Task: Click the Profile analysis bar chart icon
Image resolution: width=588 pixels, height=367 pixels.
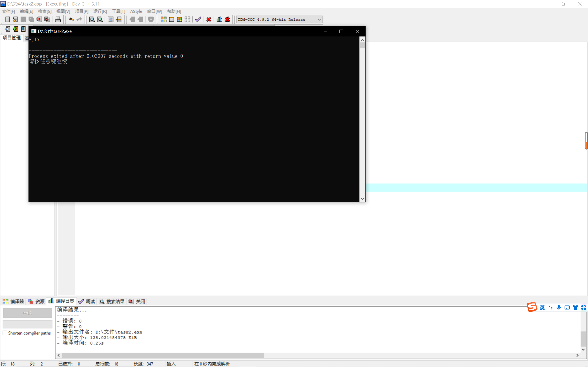Action: pyautogui.click(x=219, y=19)
